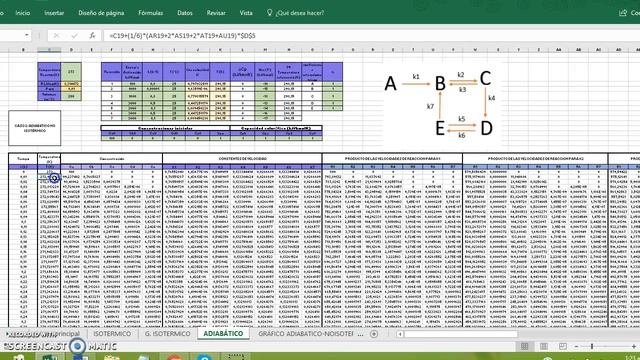Select column D header
This screenshot has width=640, height=360.
pyautogui.click(x=71, y=50)
